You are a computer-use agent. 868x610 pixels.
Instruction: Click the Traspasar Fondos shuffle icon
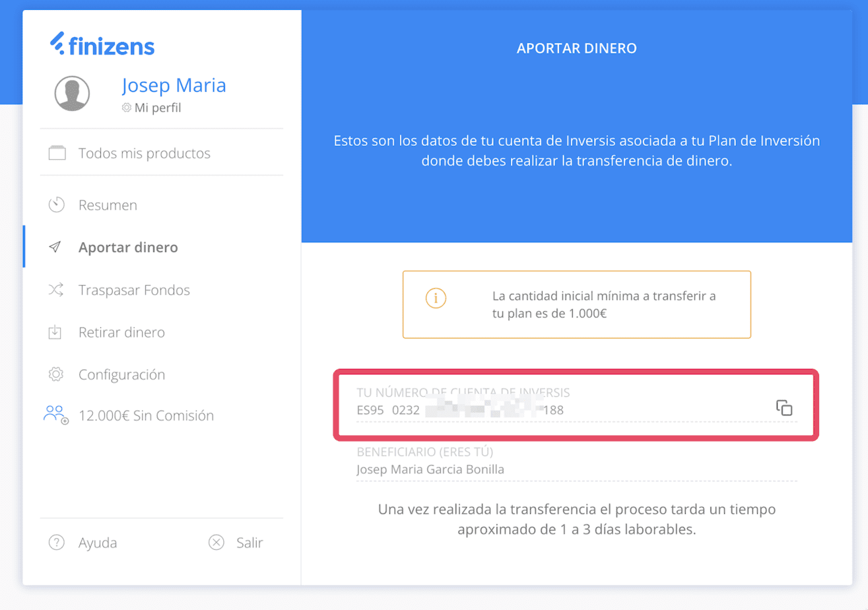tap(56, 290)
